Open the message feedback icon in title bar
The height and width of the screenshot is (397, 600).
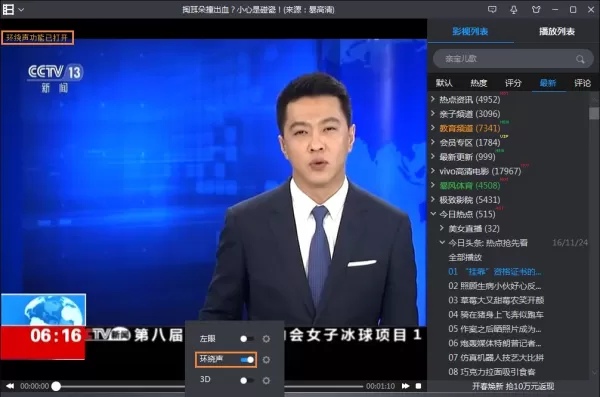click(x=492, y=10)
